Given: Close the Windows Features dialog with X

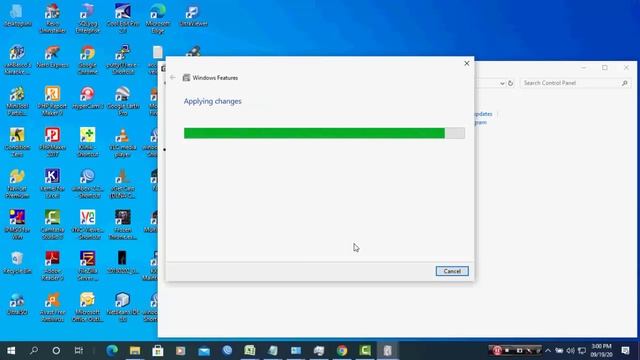Looking at the screenshot, I should (x=467, y=63).
